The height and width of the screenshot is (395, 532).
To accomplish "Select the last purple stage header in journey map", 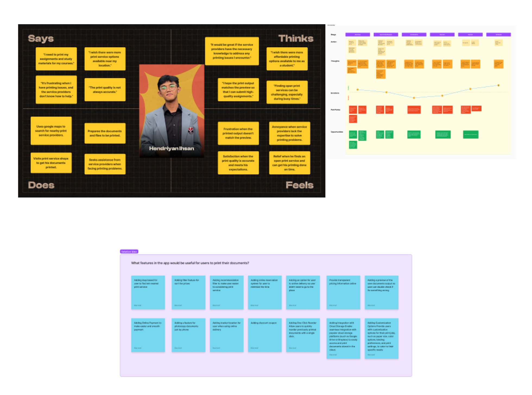I will 498,35.
